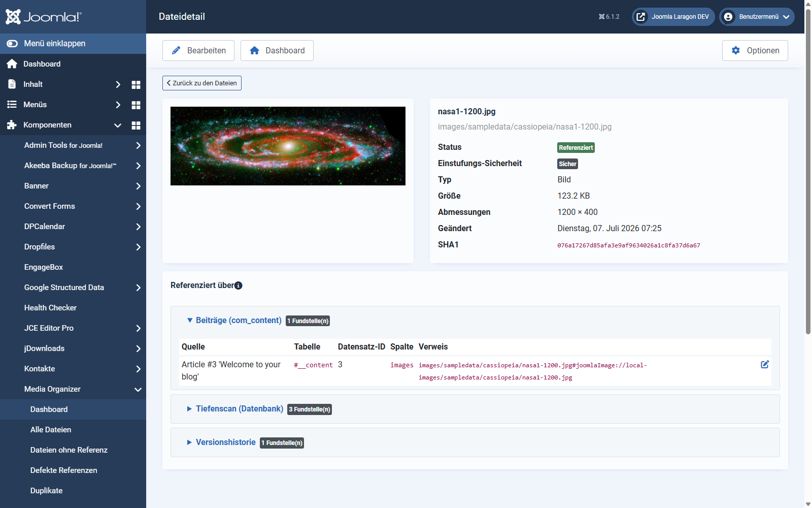
Task: Open the Inhalt dashboard grid icon
Action: pyautogui.click(x=136, y=85)
